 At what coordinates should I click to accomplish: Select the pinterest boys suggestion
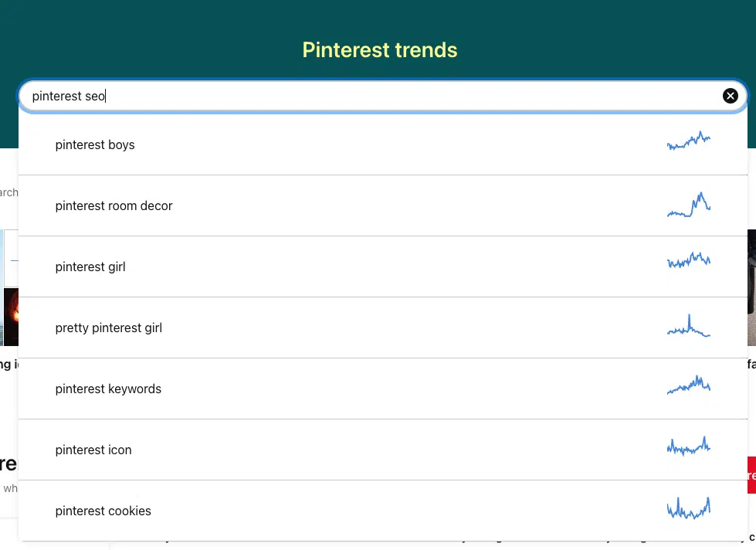click(383, 144)
